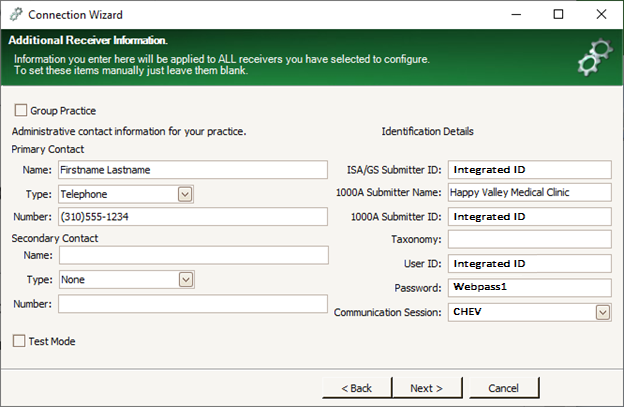Go to the Next wizard page

427,388
